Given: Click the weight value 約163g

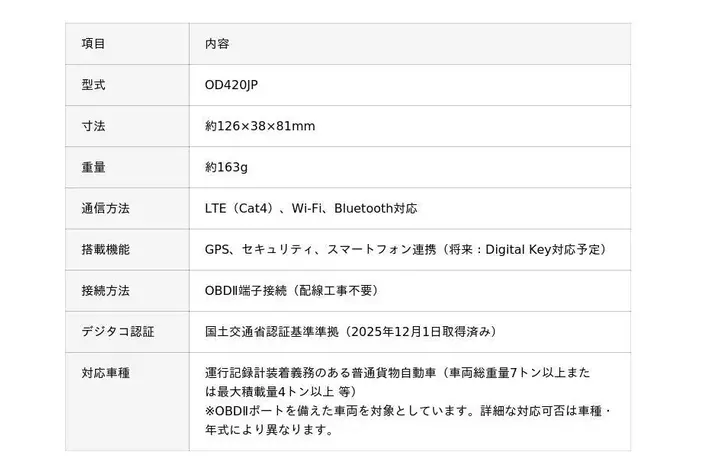Looking at the screenshot, I should pyautogui.click(x=227, y=167).
